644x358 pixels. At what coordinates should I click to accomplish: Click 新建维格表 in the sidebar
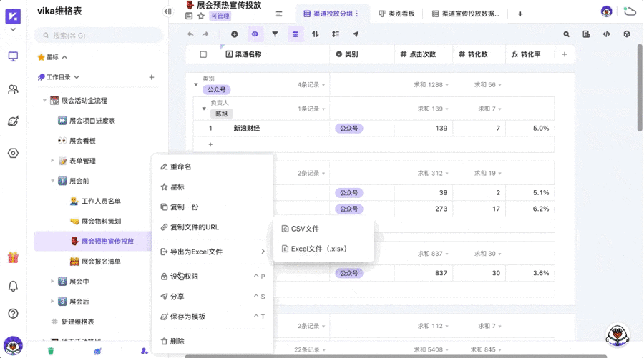[x=77, y=322]
